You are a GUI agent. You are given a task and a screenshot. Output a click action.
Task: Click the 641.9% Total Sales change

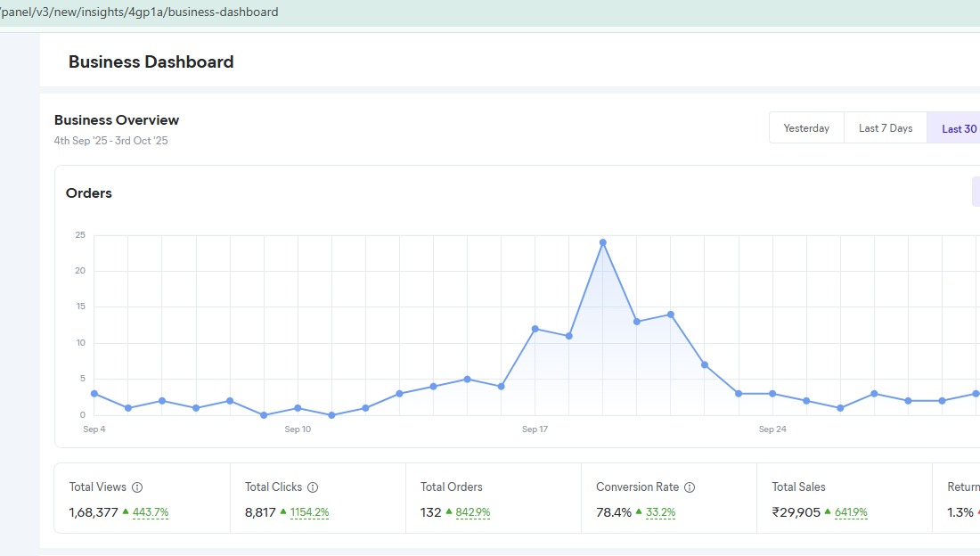(851, 512)
